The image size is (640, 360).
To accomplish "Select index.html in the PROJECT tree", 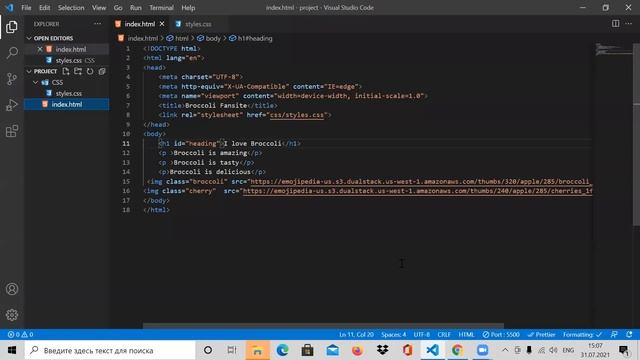I will 67,104.
